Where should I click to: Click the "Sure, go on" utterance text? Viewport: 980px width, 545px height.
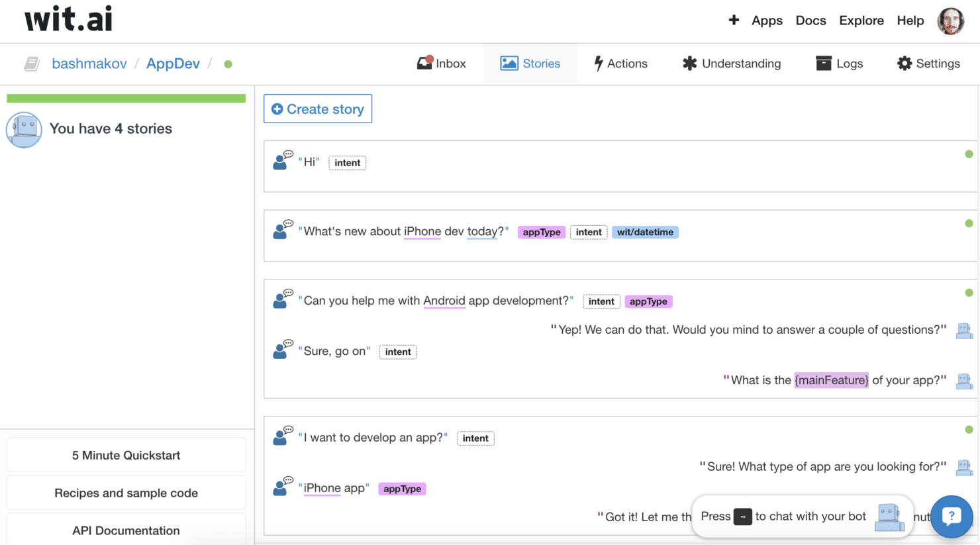334,351
